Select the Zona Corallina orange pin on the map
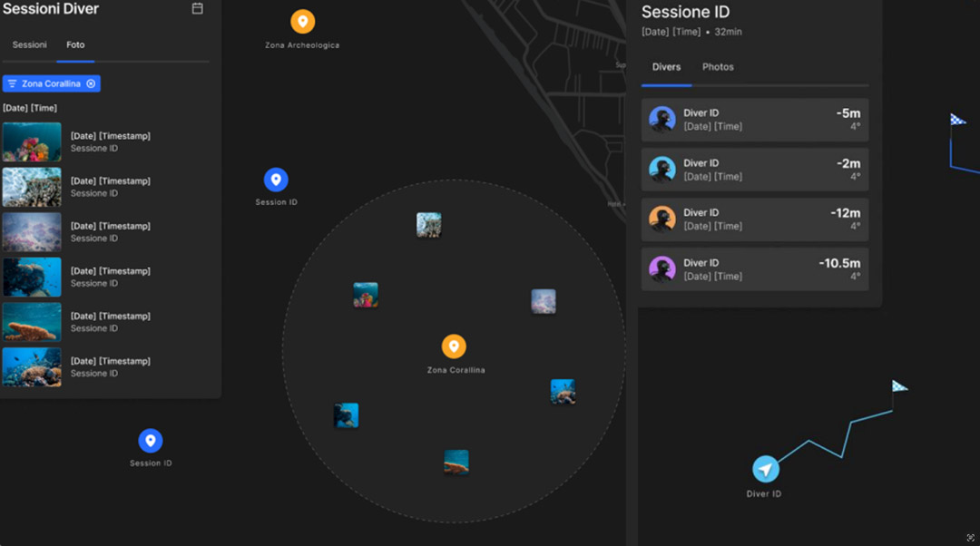 point(454,346)
